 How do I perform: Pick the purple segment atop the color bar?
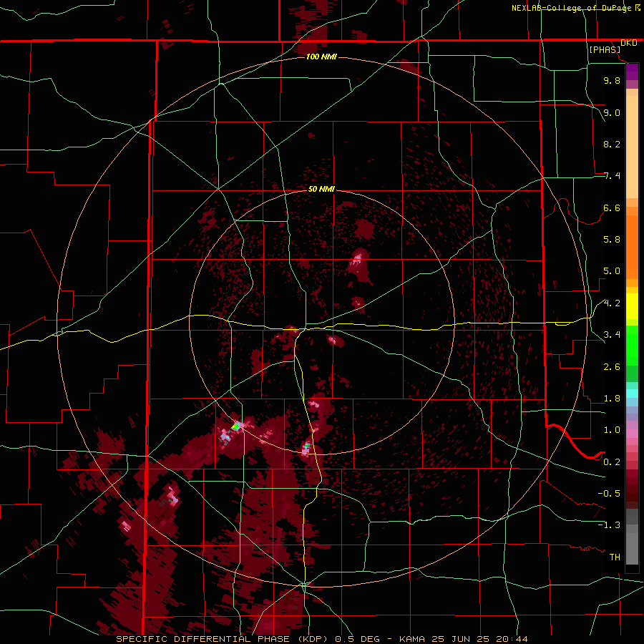[632, 72]
